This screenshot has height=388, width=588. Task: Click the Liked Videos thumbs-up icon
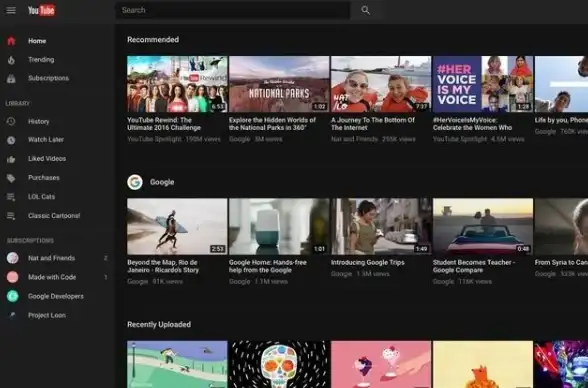click(11, 159)
